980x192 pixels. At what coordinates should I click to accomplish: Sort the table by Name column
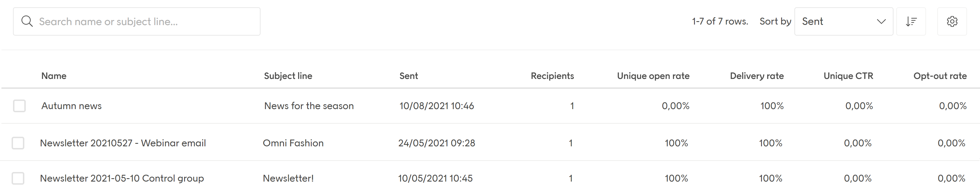pyautogui.click(x=54, y=76)
